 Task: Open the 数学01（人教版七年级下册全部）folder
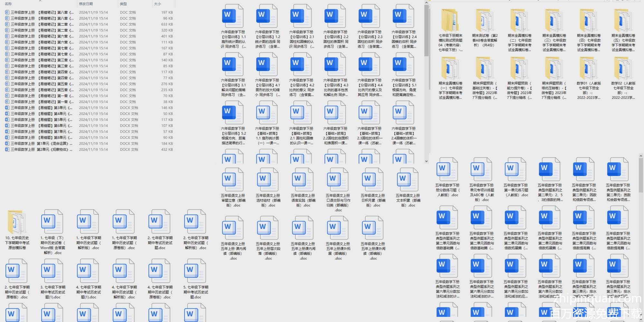589,68
